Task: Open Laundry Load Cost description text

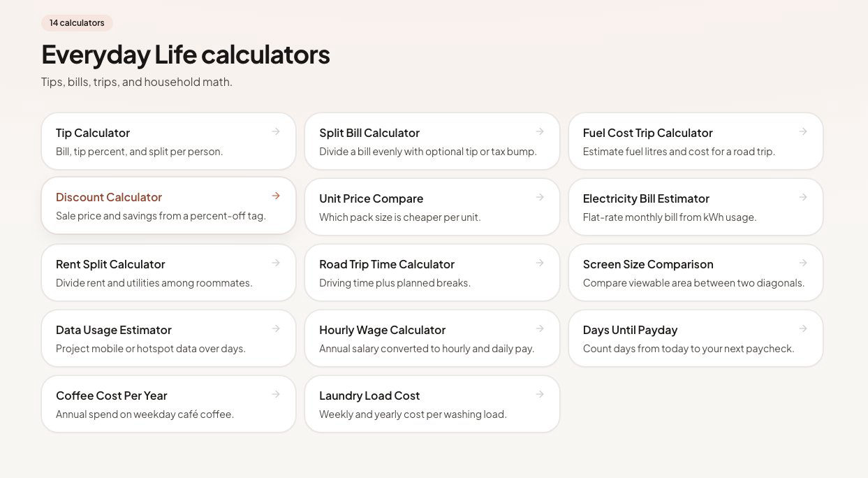Action: [413, 414]
